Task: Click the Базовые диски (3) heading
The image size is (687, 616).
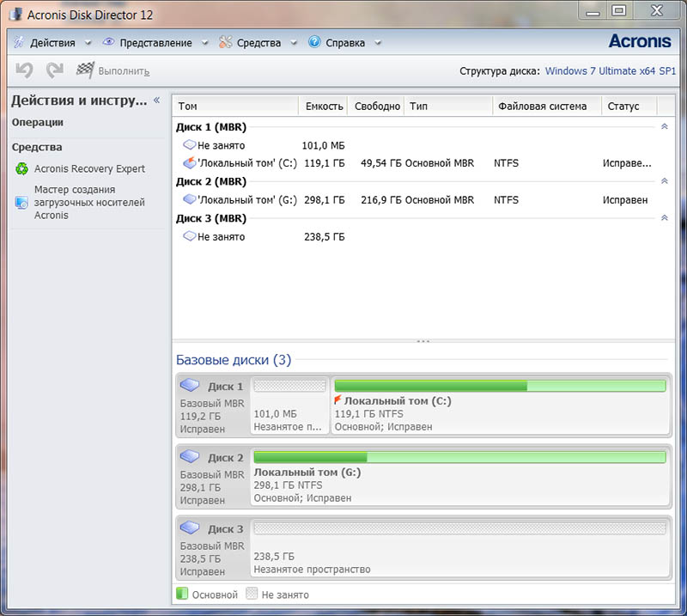Action: 234,359
